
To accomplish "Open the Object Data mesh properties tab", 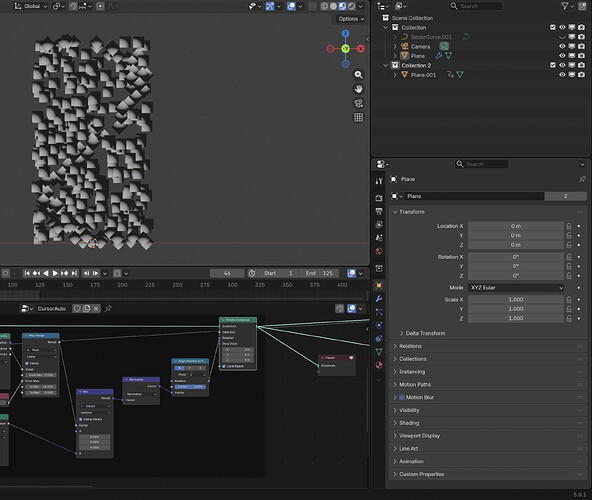I will click(379, 352).
